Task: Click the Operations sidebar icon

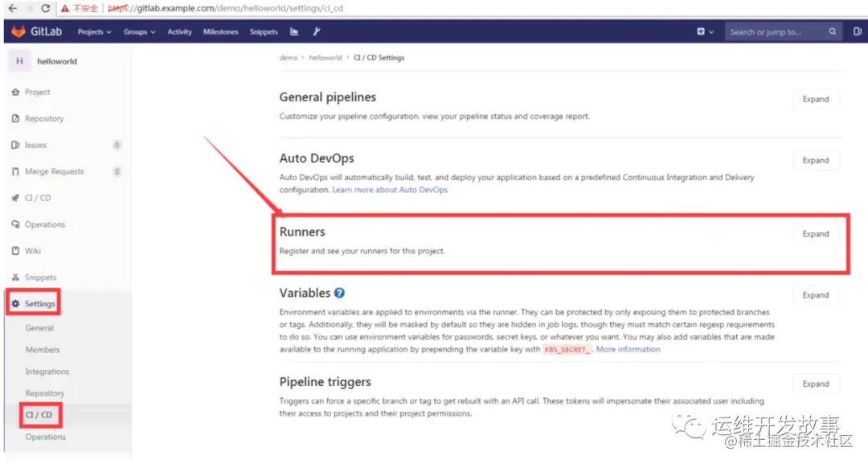Action: coord(15,224)
